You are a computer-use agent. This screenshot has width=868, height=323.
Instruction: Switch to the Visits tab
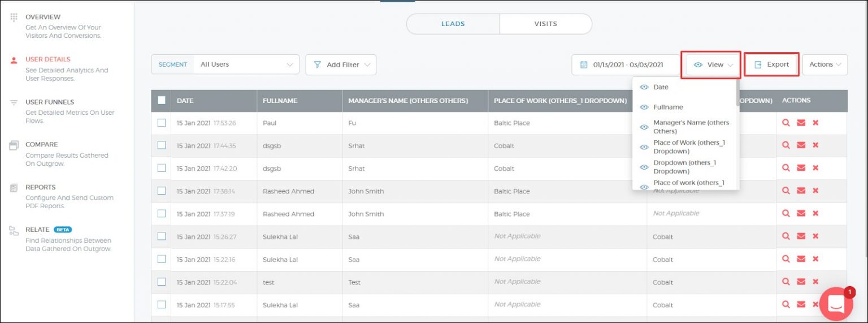545,24
